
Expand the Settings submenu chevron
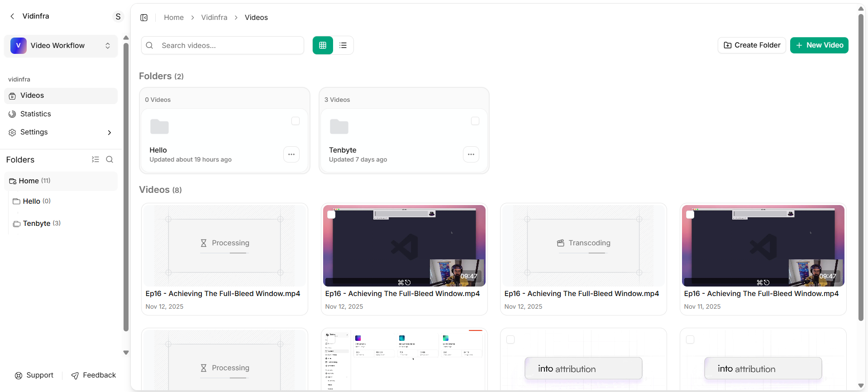[x=110, y=133]
